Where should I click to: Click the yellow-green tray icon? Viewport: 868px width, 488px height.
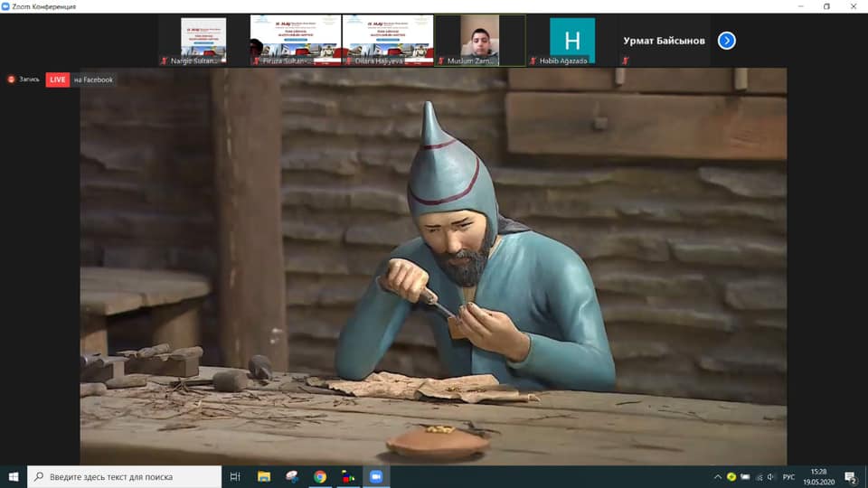pos(731,477)
